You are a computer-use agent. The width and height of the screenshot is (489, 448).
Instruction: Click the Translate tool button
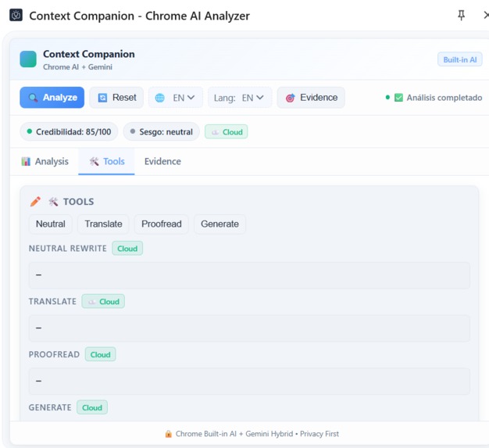point(103,224)
